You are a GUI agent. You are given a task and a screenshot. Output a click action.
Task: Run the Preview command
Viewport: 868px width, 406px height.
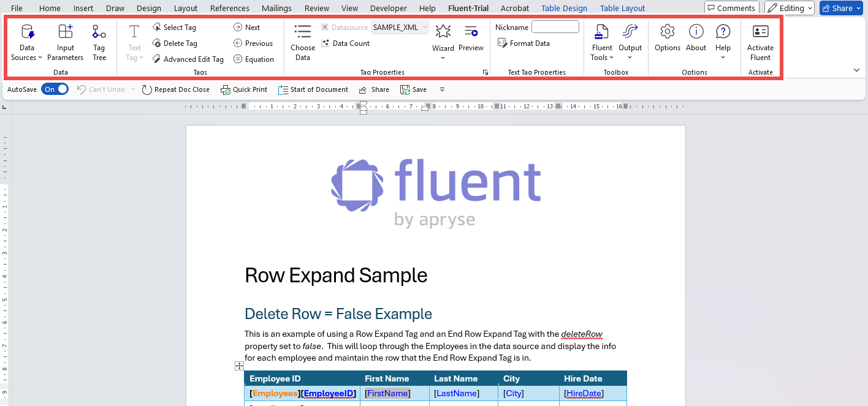click(471, 38)
